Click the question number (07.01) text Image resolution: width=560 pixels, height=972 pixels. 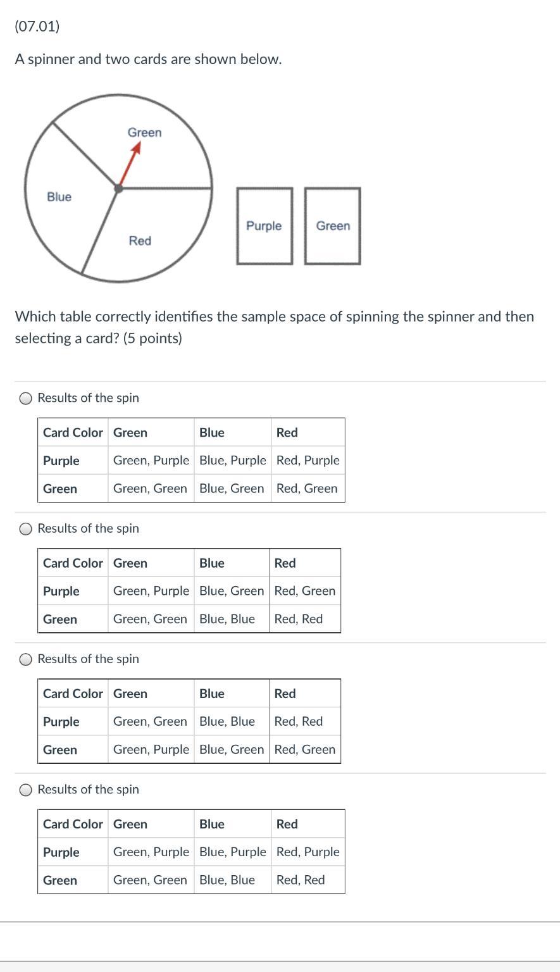pyautogui.click(x=37, y=27)
